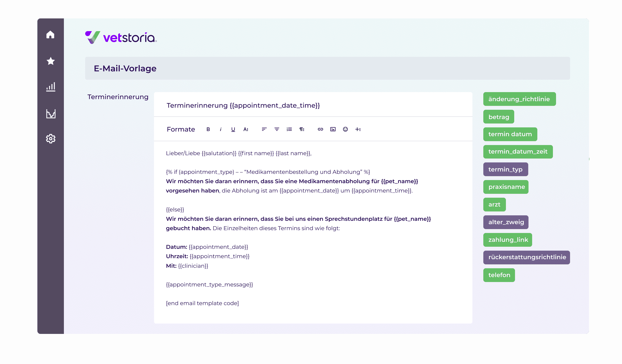Screen dimensions: 622x364
Task: Toggle bold formatting in editor toolbar
Action: tap(208, 129)
